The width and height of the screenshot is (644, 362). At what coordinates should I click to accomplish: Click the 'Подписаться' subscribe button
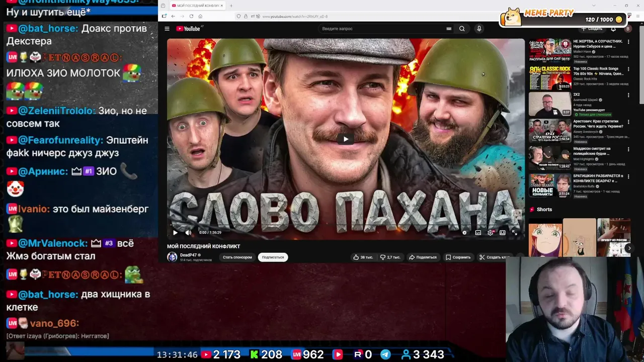[x=273, y=257]
